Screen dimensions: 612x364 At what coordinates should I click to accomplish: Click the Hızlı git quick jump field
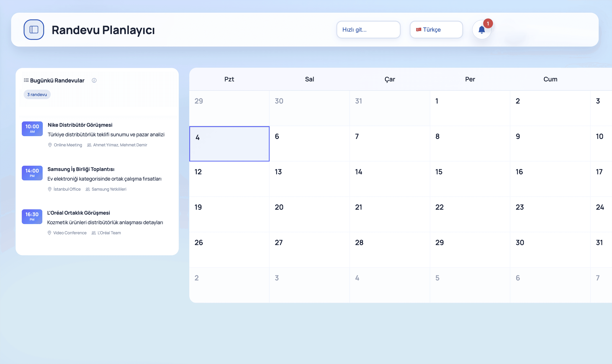368,30
